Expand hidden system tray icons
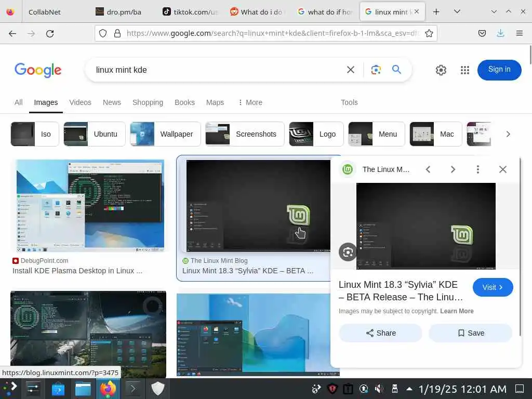532x399 pixels. point(409,389)
